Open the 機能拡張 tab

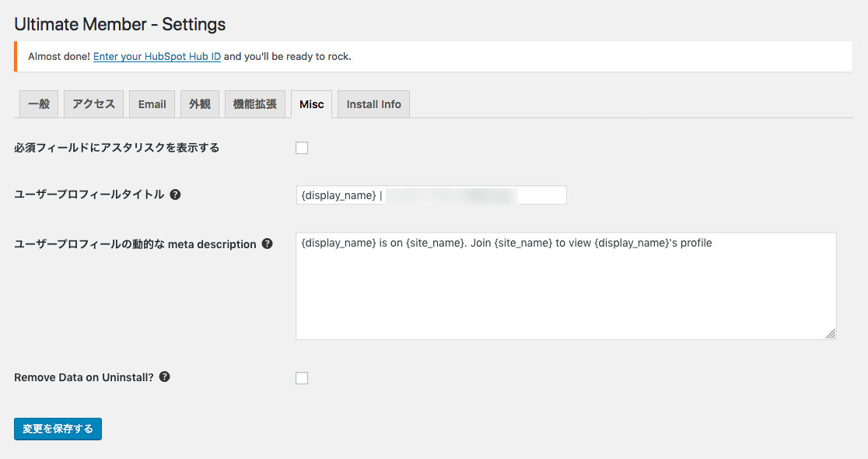(x=254, y=104)
